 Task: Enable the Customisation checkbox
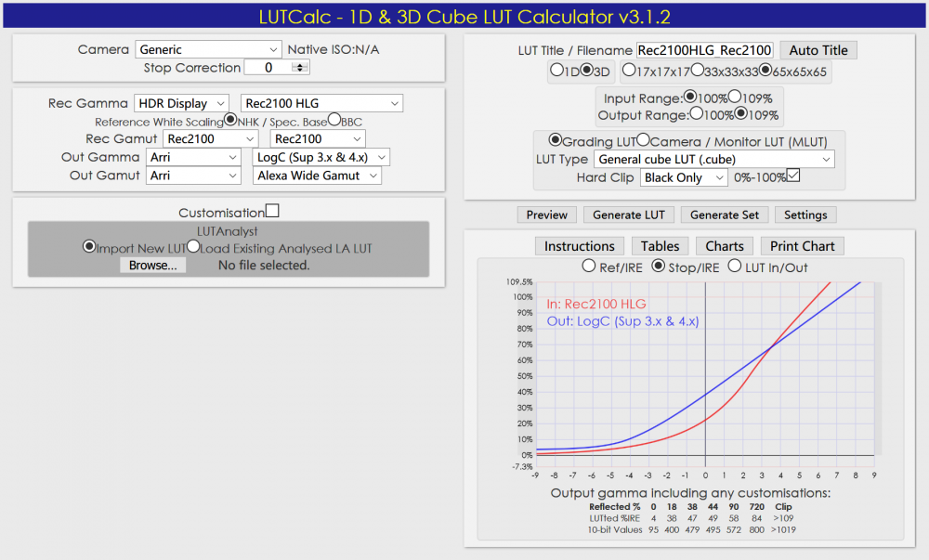271,211
